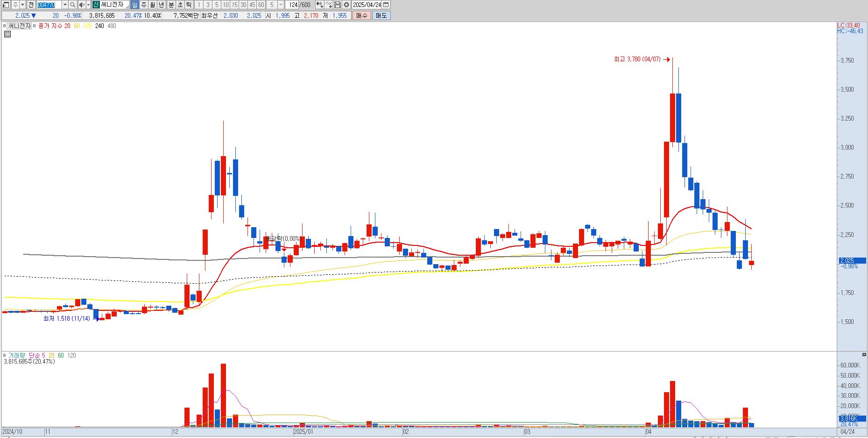868x438 pixels.
Task: Click the 거래량 volume indicator label
Action: click(x=16, y=355)
